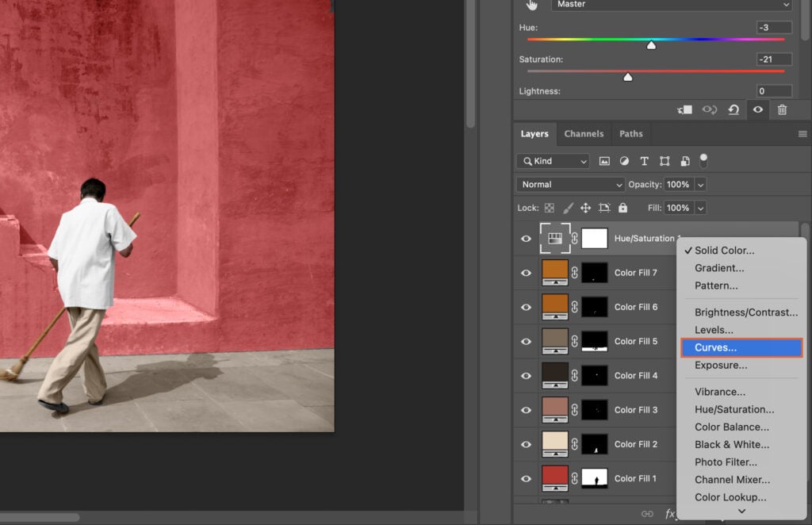Hide the Color Fill 7 layer
The image size is (812, 525).
[x=525, y=272]
